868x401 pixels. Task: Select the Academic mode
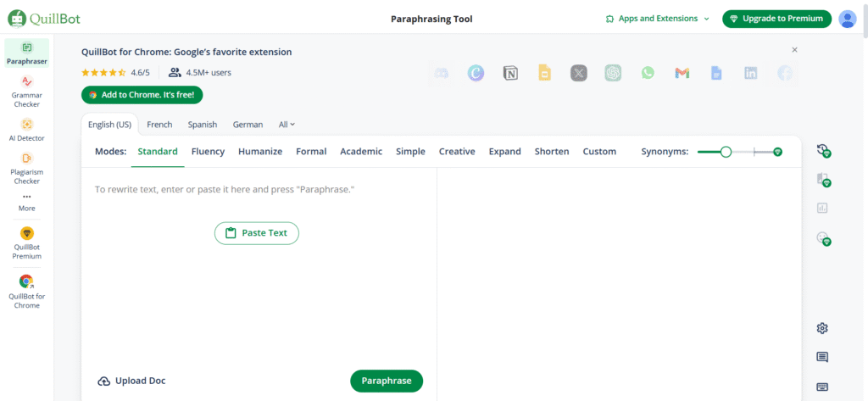pyautogui.click(x=361, y=152)
